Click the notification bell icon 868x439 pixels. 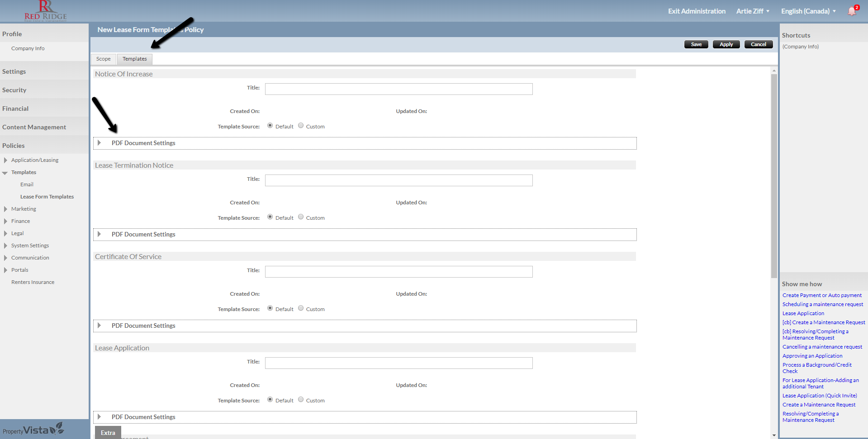click(x=852, y=11)
